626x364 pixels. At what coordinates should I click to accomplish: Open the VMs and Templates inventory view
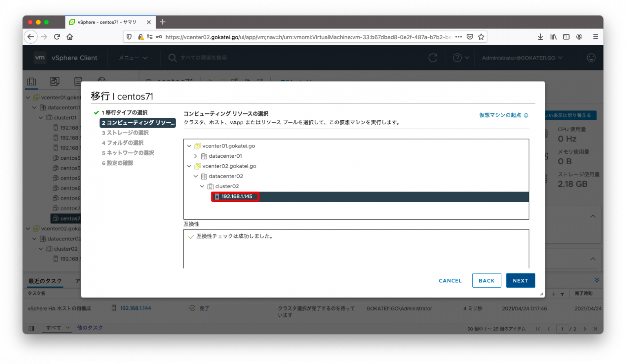pos(55,81)
